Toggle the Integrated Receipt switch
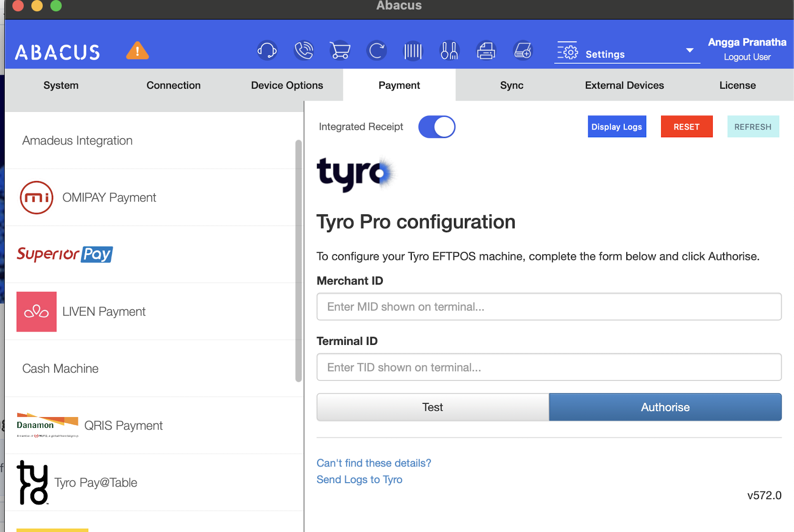Screen dimensions: 794x532 pos(436,127)
